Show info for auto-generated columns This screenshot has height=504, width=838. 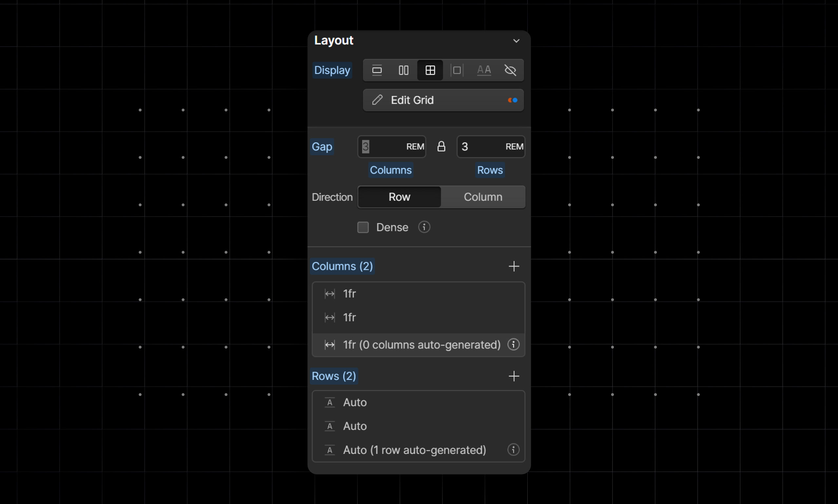[514, 345]
